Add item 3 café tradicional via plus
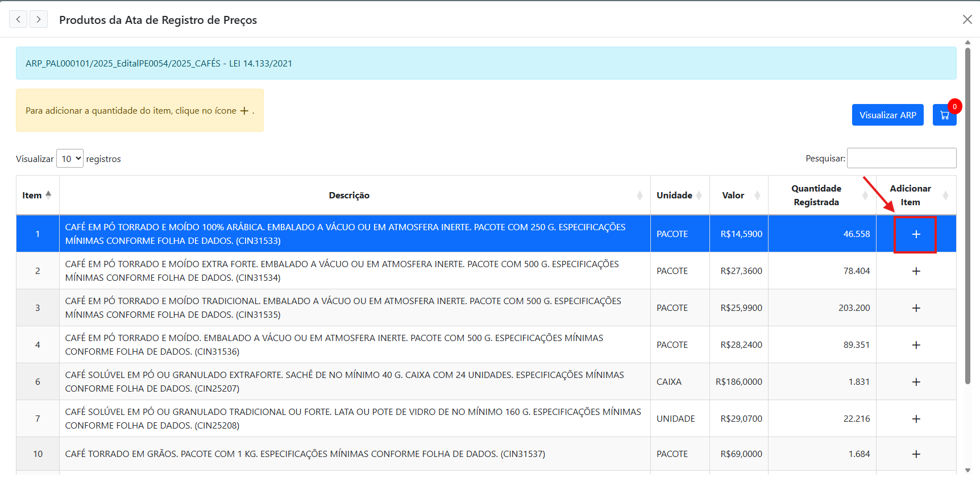The width and height of the screenshot is (980, 482). 916,308
